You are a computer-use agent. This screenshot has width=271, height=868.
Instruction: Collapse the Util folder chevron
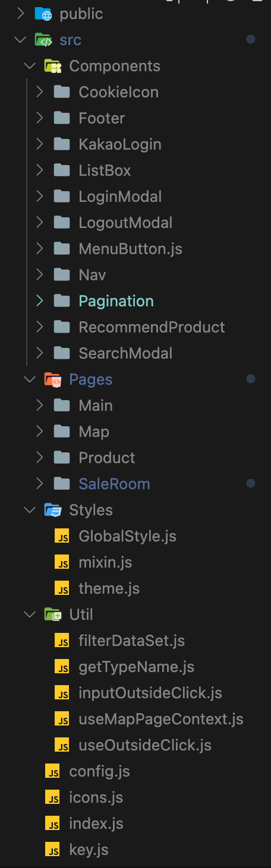tap(30, 614)
